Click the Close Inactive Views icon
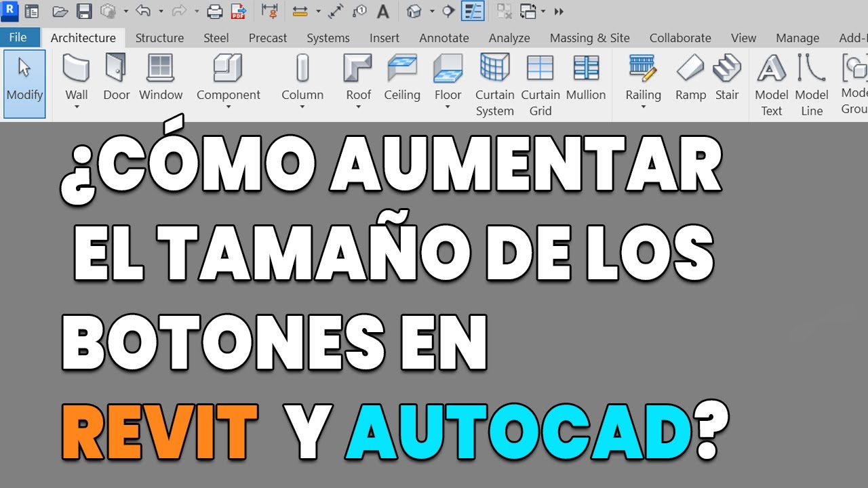The width and height of the screenshot is (868, 488). [x=504, y=12]
